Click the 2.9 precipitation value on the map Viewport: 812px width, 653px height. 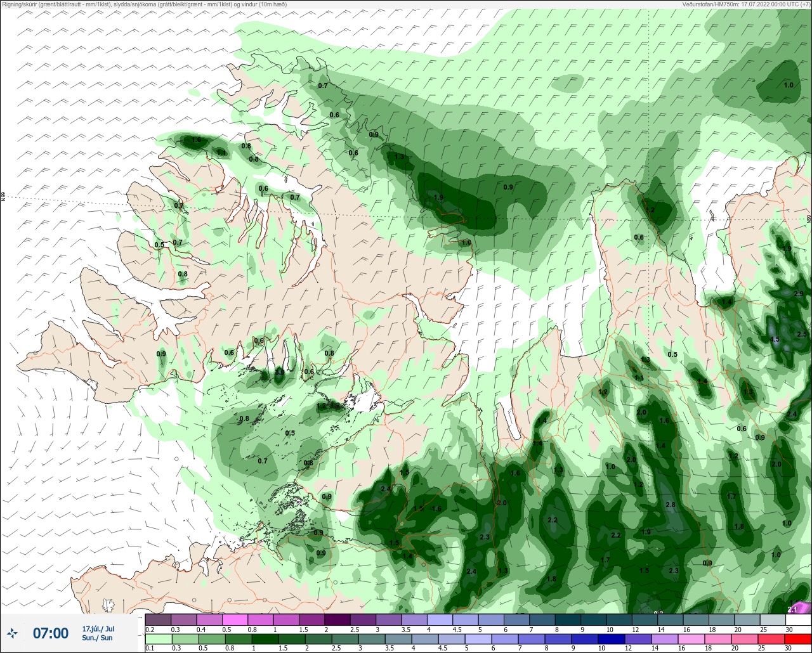pos(799,294)
